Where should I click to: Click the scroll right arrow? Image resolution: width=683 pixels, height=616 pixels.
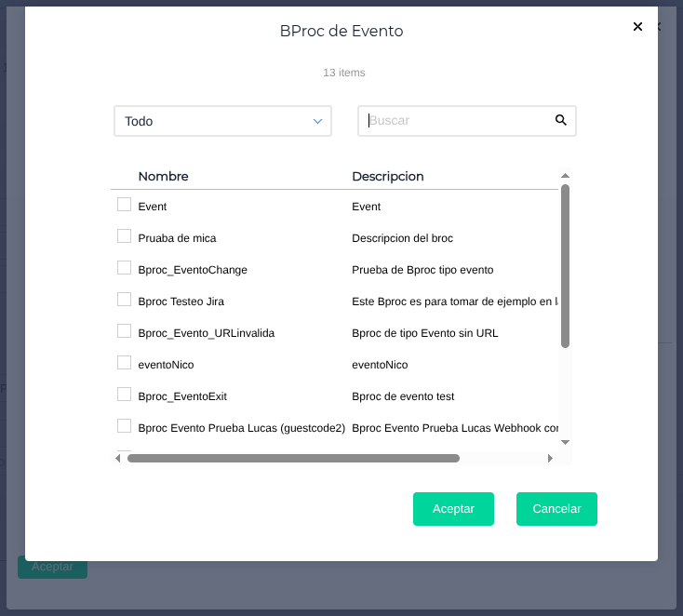(x=550, y=459)
